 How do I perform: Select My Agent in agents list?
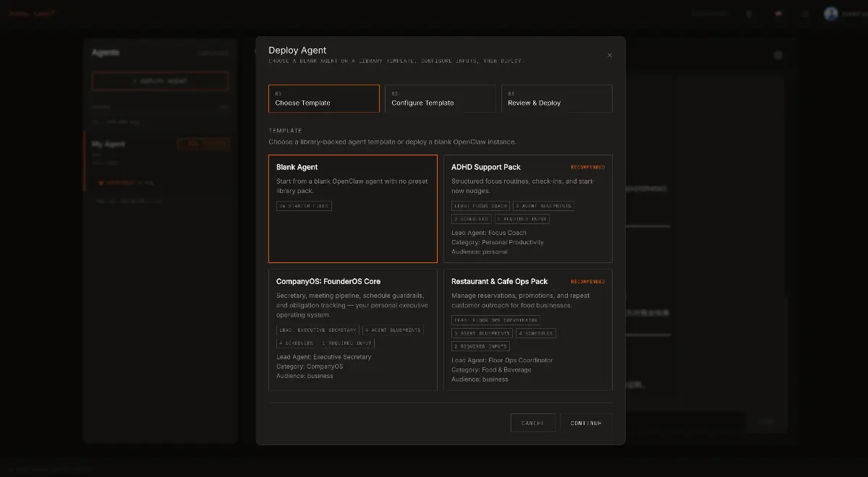click(109, 144)
